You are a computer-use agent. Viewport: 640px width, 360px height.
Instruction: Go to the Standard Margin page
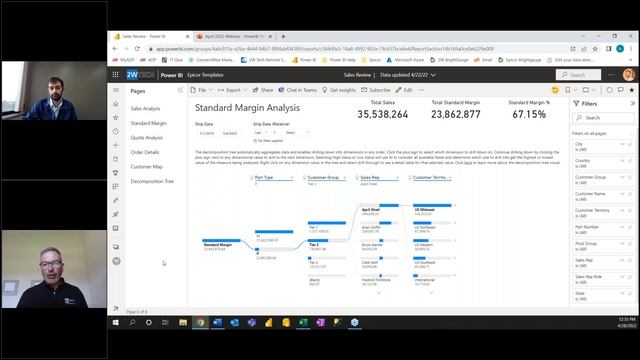[149, 123]
